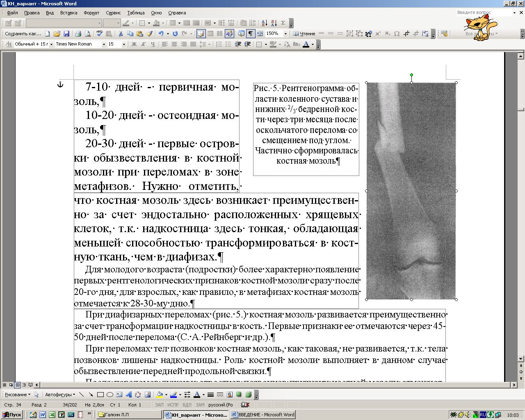Click the русский language indicator in the status bar

tap(221, 405)
